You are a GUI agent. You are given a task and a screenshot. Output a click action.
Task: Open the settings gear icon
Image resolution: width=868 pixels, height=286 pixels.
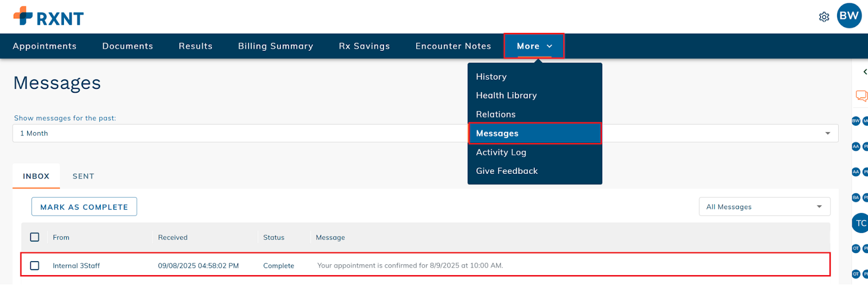pyautogui.click(x=824, y=17)
